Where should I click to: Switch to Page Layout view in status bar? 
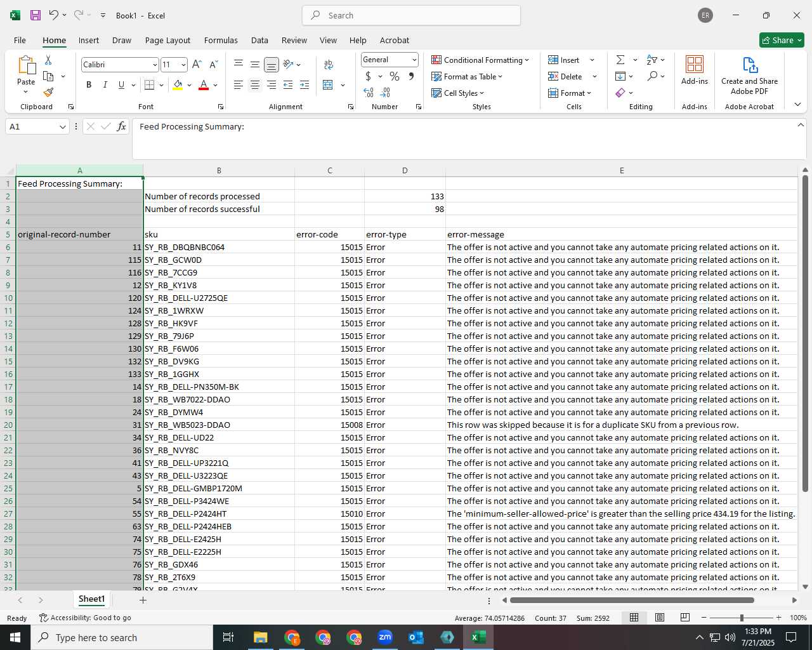(660, 618)
